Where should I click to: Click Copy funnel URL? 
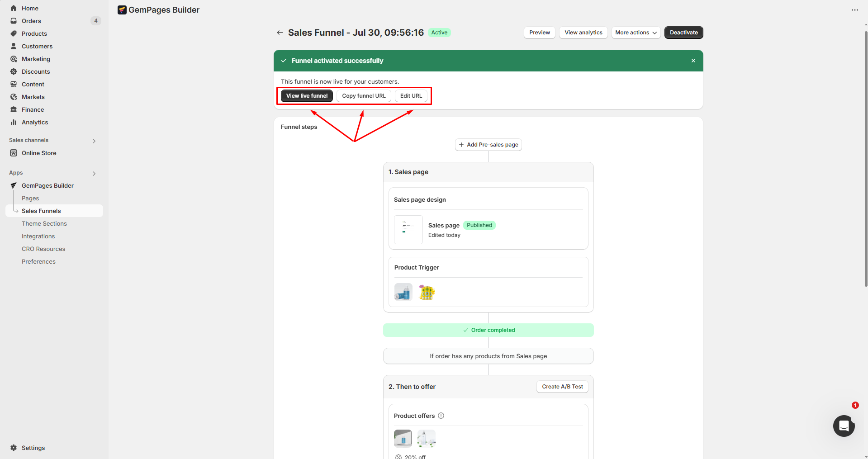point(364,96)
